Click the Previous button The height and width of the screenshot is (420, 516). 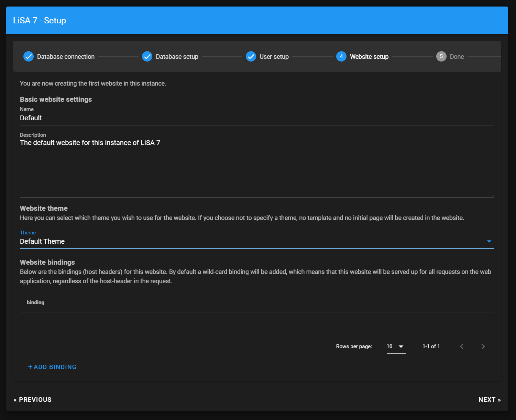point(33,400)
